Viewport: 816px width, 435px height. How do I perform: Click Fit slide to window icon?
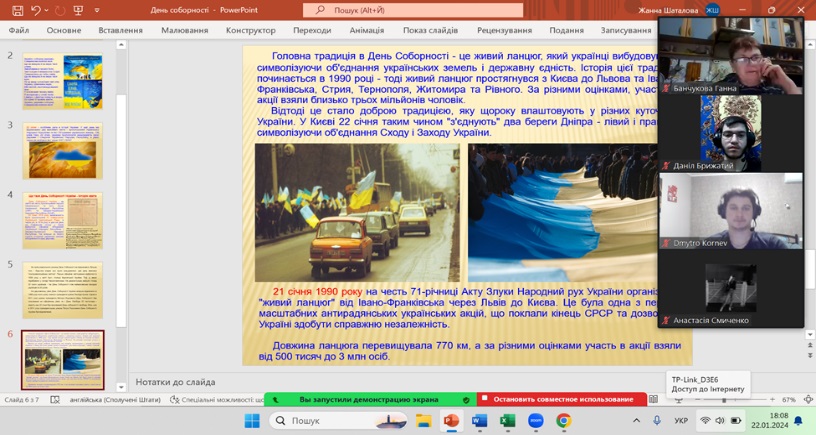point(808,400)
